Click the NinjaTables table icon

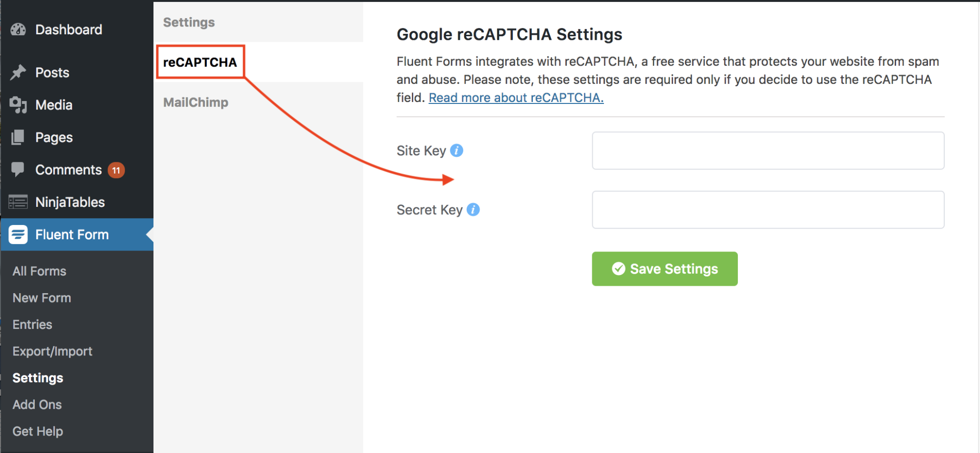pyautogui.click(x=18, y=201)
